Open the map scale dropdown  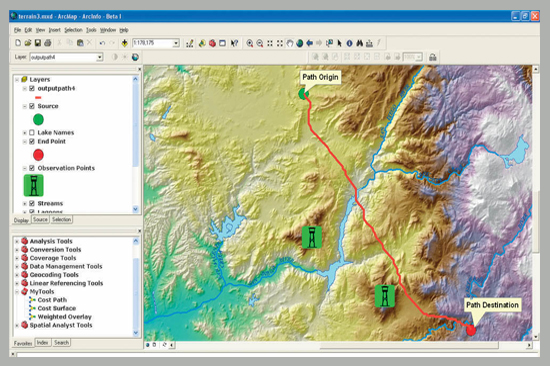click(176, 43)
